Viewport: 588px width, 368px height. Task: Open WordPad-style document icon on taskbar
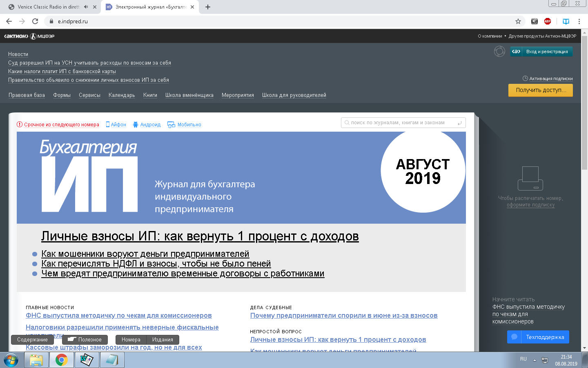click(x=87, y=360)
